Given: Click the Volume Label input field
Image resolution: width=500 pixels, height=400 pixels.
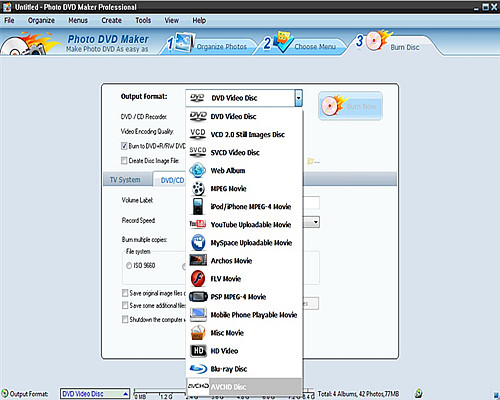Looking at the screenshot, I should pyautogui.click(x=311, y=203).
